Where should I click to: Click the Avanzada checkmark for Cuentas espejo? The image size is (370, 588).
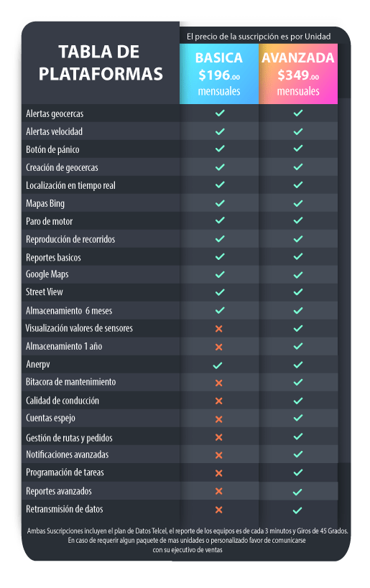(298, 418)
